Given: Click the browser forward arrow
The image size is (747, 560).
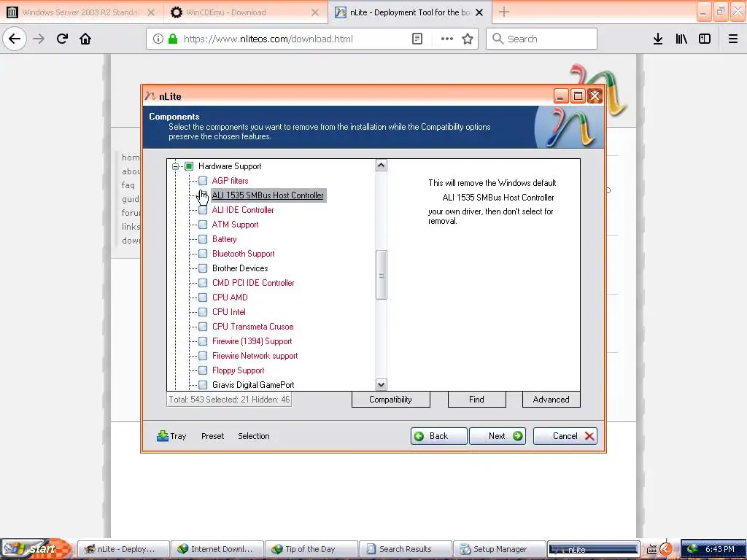Looking at the screenshot, I should (x=39, y=39).
